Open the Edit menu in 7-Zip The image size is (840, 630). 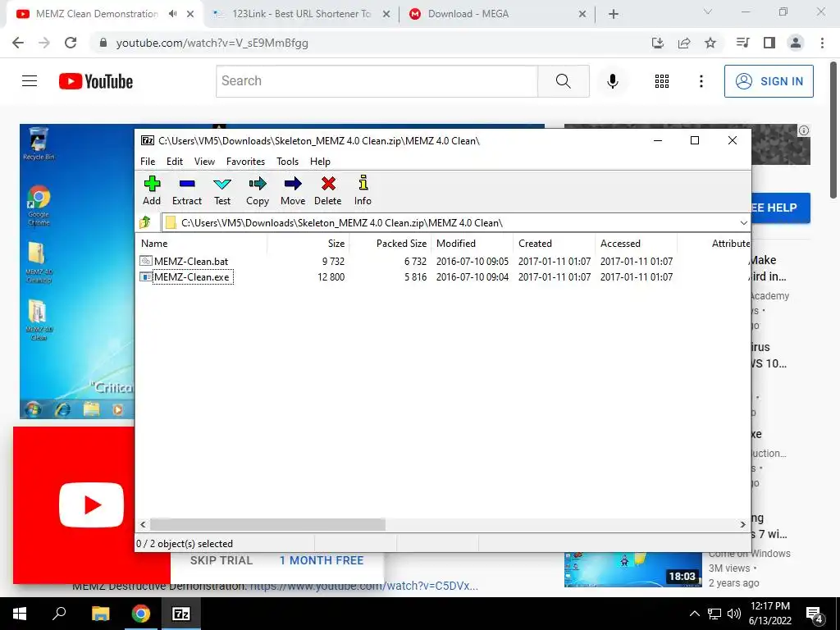pos(175,162)
